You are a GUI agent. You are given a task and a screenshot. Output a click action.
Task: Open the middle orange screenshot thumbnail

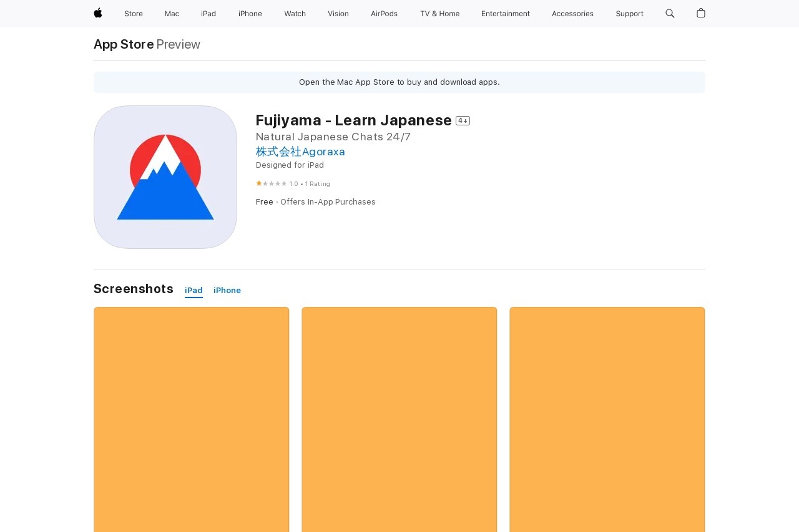point(399,419)
